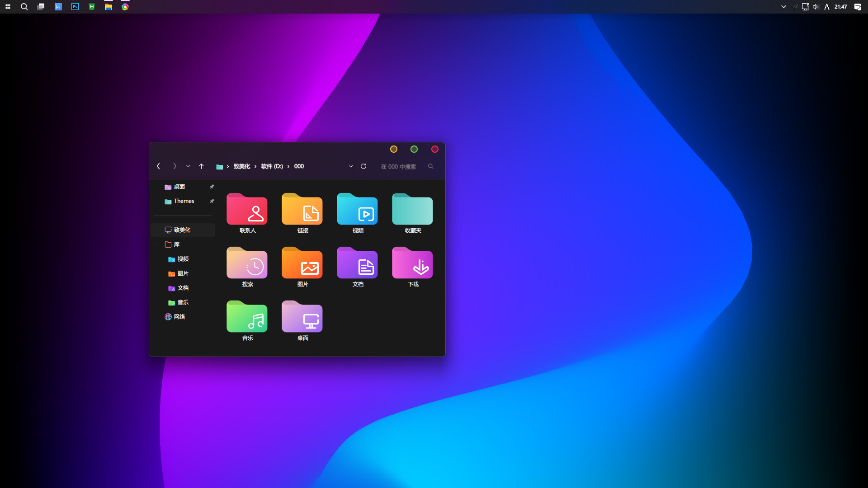The width and height of the screenshot is (868, 488).
Task: Click the green window control dot
Action: (414, 149)
